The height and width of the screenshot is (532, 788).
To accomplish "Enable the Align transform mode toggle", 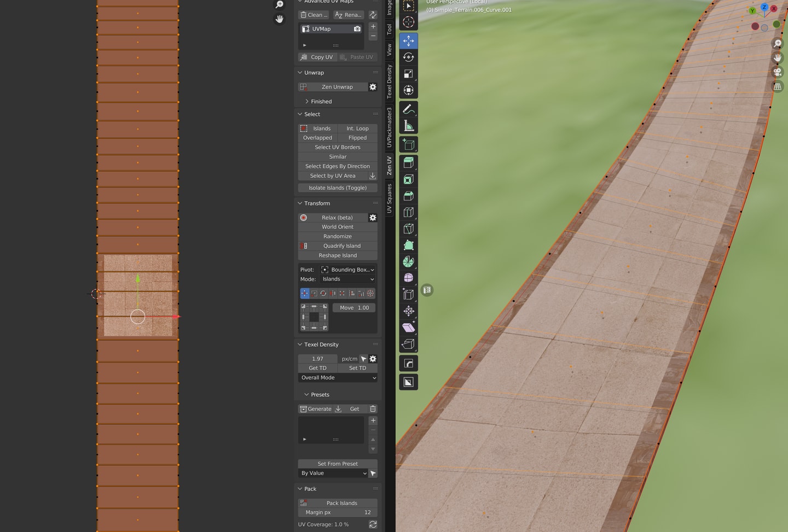I will 351,293.
